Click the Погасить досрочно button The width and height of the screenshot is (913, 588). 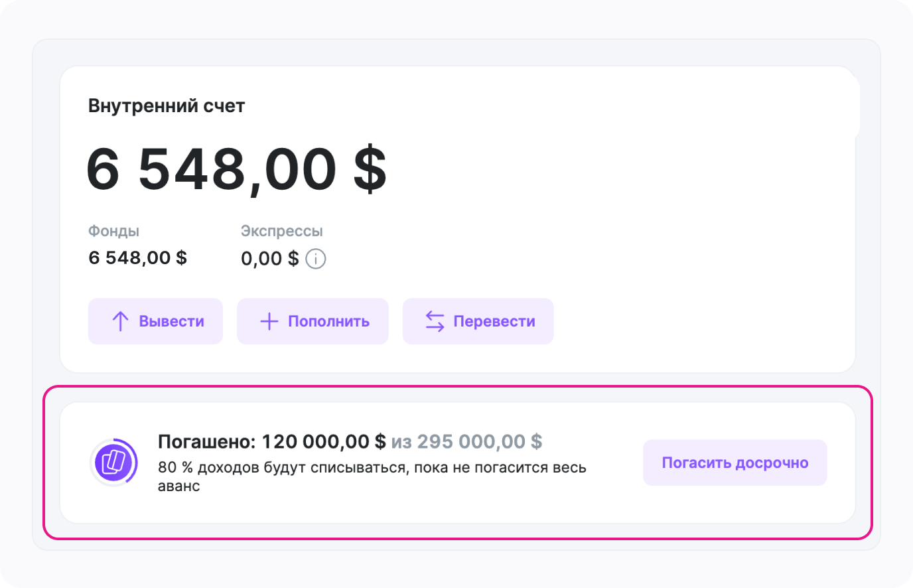735,463
